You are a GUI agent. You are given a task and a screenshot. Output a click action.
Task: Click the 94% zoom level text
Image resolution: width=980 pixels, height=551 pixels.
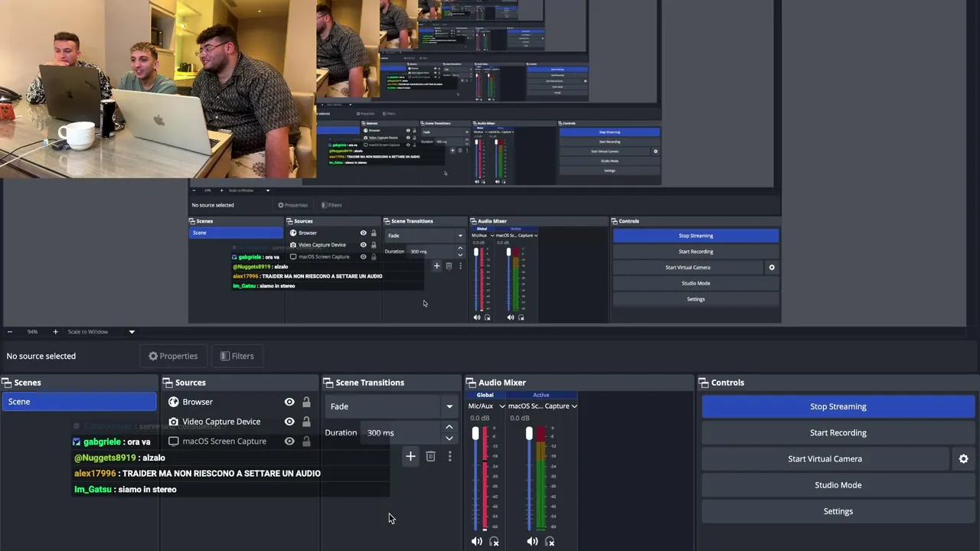coord(32,331)
